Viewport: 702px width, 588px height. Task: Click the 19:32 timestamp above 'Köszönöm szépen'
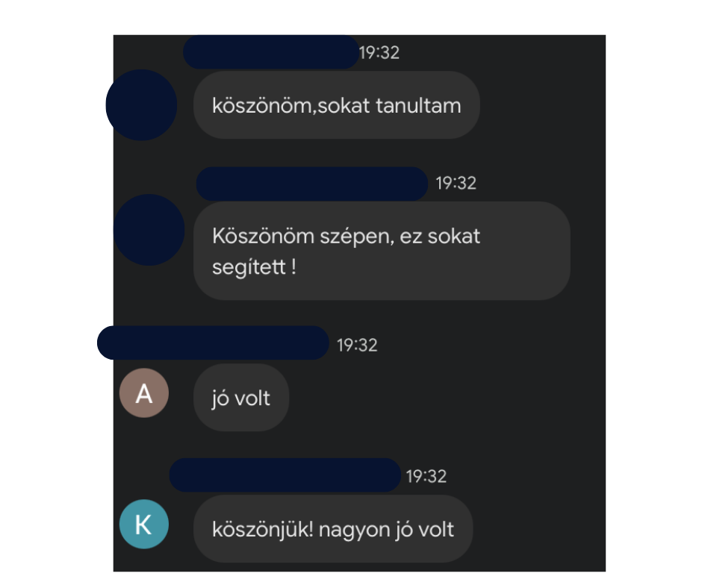point(456,183)
